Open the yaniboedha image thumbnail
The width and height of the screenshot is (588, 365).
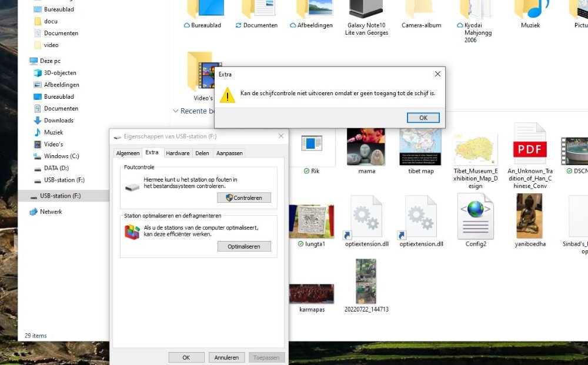point(530,216)
